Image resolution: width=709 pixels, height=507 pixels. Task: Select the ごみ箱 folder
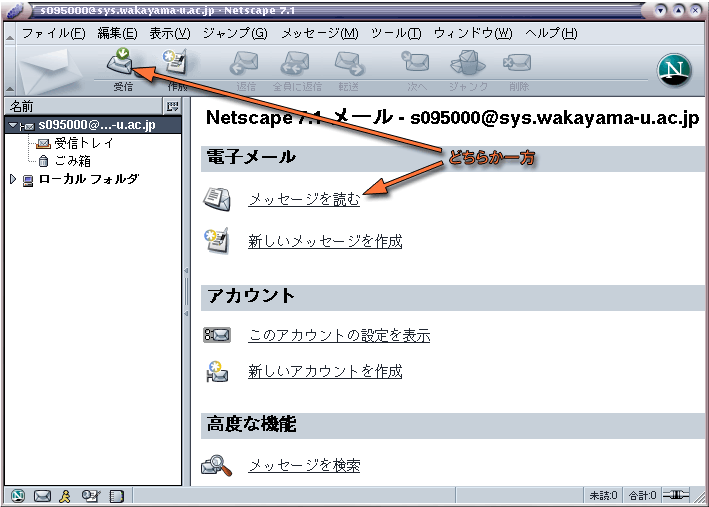coord(73,161)
